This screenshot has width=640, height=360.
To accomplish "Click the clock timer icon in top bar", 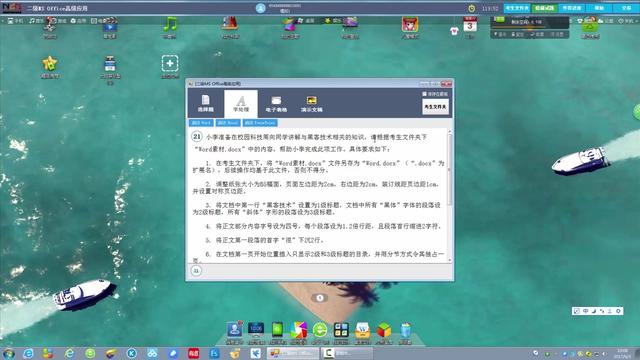I will pos(471,8).
